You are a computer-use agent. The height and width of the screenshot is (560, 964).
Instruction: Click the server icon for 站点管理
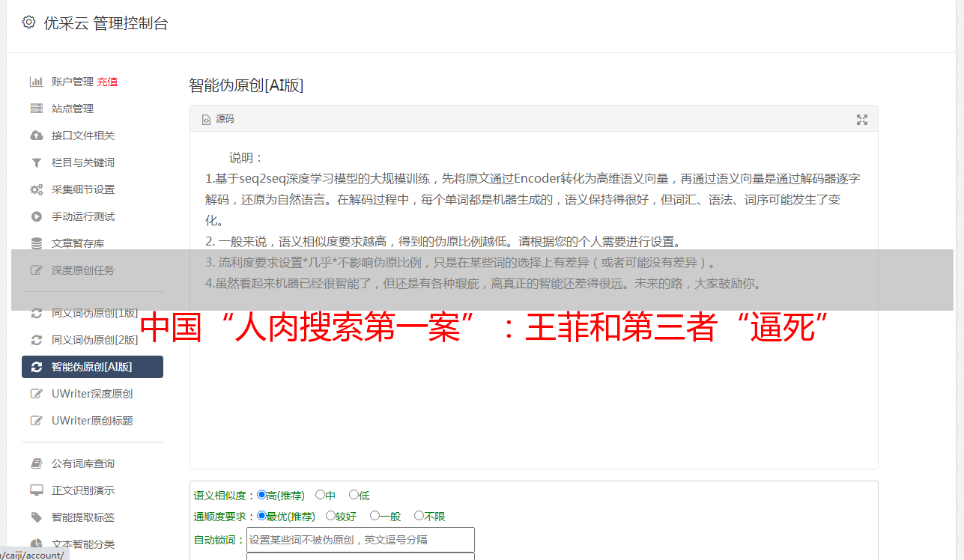[x=36, y=109]
